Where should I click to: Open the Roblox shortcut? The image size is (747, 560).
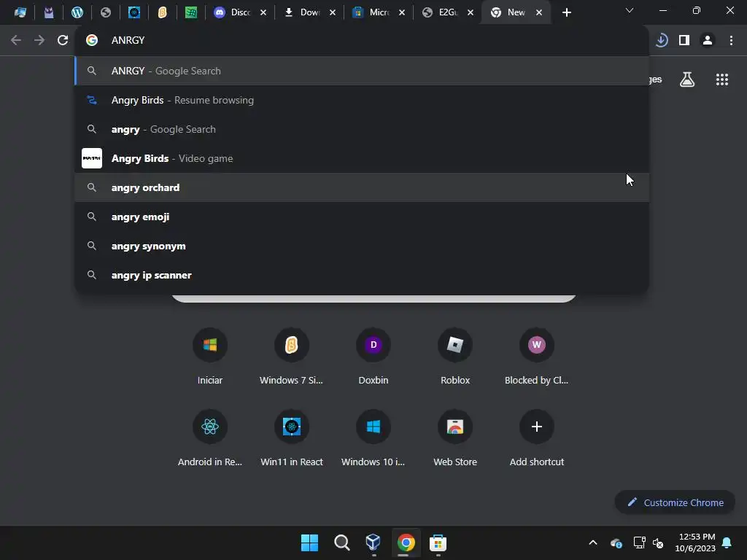point(455,356)
